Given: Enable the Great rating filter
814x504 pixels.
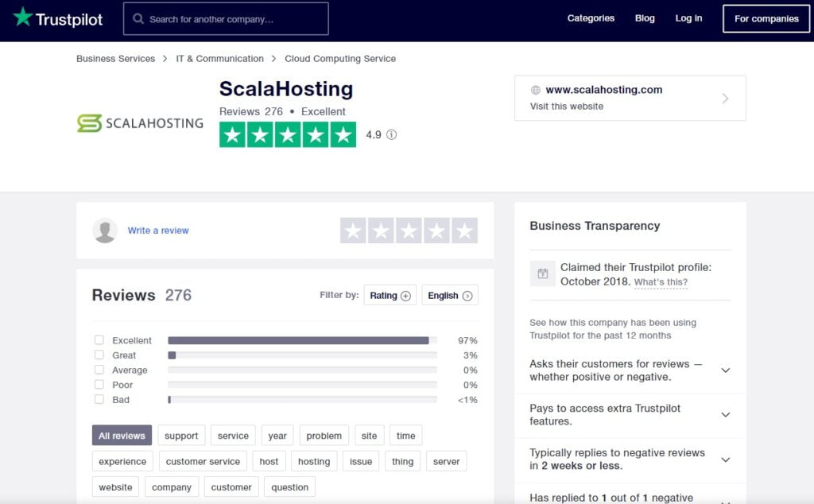Looking at the screenshot, I should pos(99,355).
